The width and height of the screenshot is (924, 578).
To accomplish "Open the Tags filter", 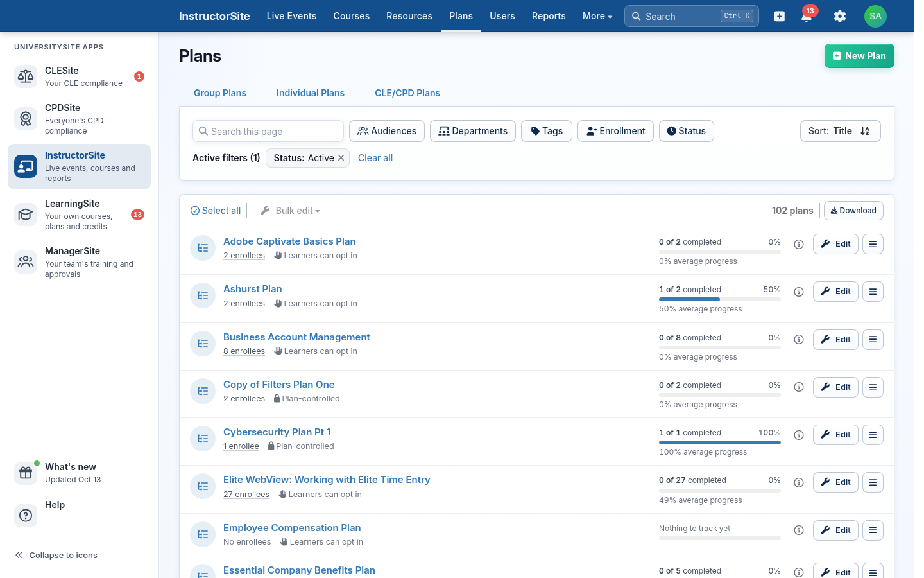I will click(x=547, y=131).
